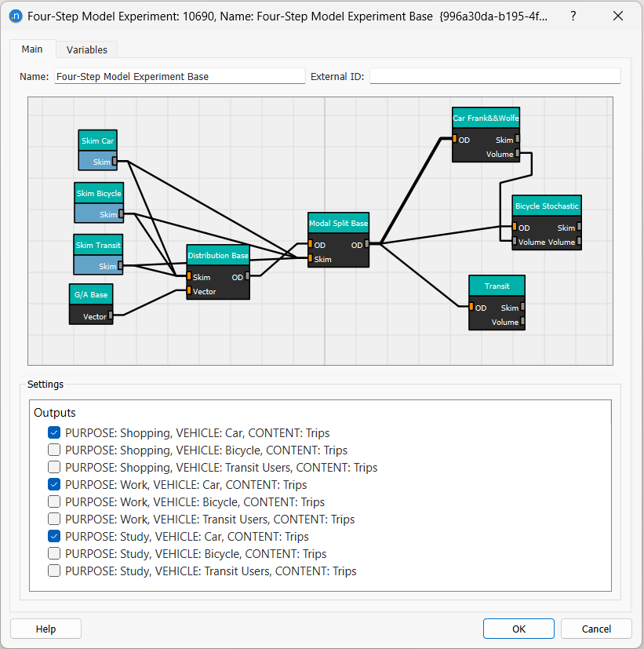The width and height of the screenshot is (644, 649).
Task: Select the Skim Car node
Action: tap(97, 140)
